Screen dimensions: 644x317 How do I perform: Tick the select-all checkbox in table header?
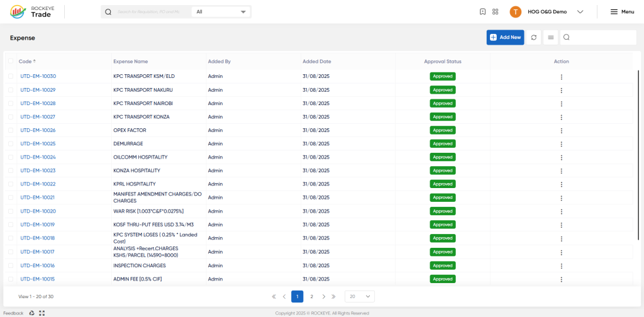tap(11, 61)
